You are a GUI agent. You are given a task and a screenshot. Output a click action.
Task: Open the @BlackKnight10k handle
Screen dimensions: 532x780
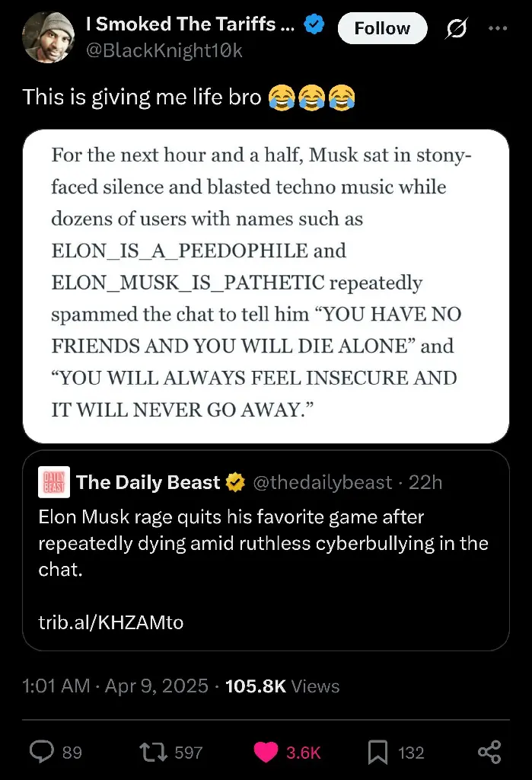coord(164,50)
